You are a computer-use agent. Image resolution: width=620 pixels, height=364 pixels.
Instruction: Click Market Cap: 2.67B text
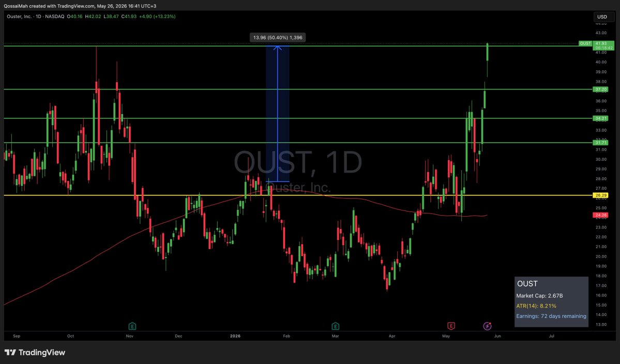(539, 296)
